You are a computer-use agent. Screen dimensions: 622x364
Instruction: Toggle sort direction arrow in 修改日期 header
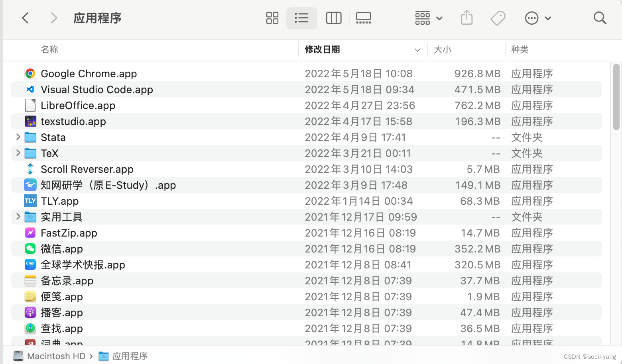[x=417, y=50]
